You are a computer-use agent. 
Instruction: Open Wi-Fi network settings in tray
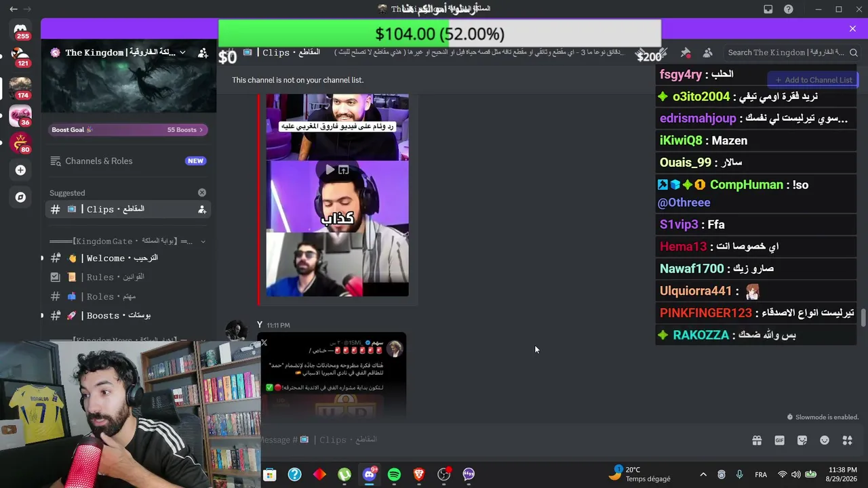pos(782,474)
